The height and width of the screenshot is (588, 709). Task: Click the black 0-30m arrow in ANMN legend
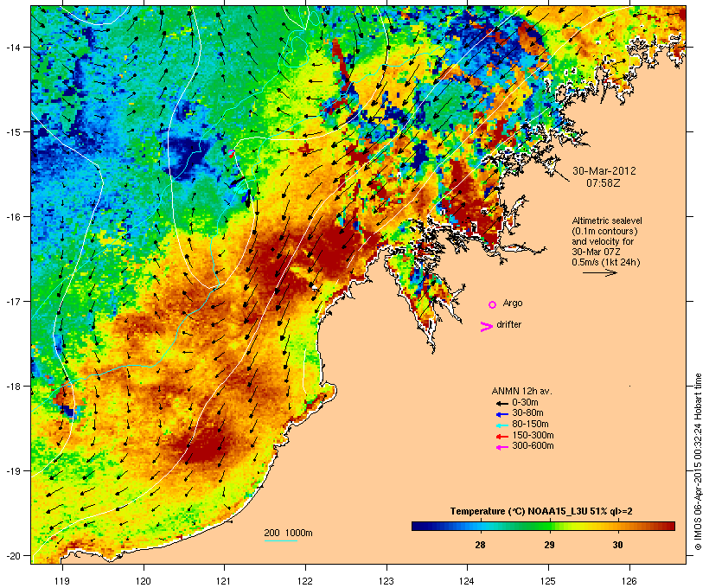point(501,404)
